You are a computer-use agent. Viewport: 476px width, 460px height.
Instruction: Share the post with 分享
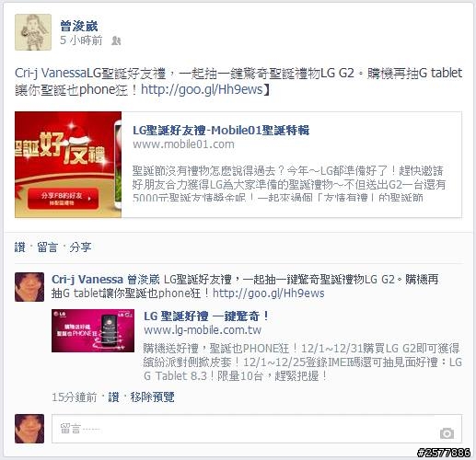coord(80,247)
